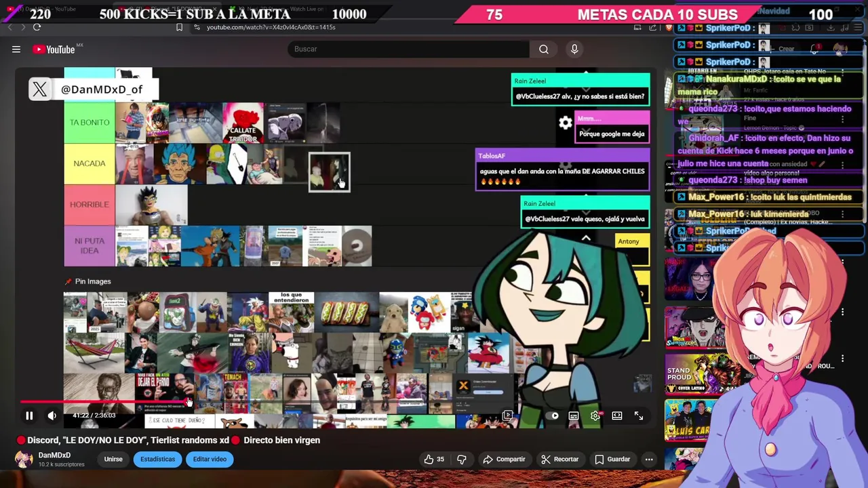Open the more actions three-dot menu
Viewport: 868px width, 488px height.
pos(649,459)
